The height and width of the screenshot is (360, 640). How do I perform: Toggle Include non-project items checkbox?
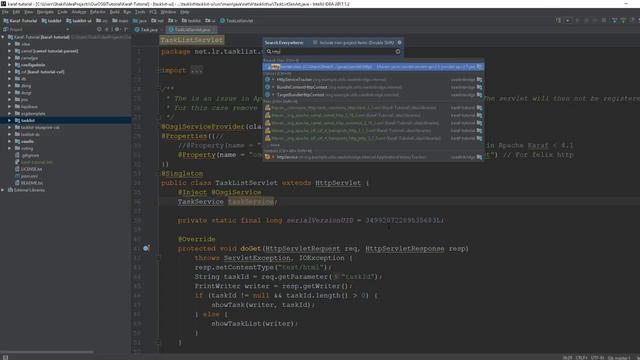pos(315,42)
